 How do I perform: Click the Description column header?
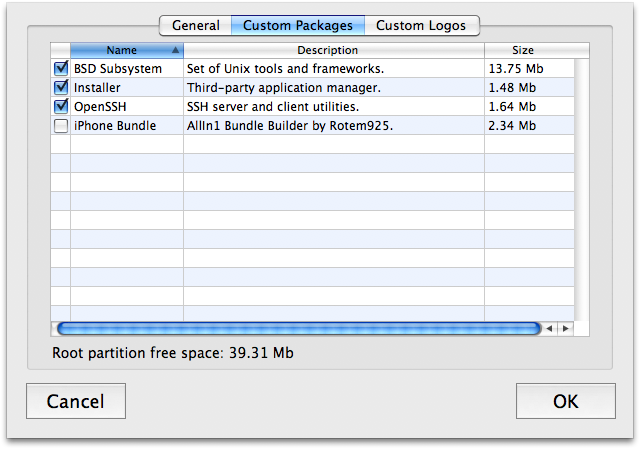click(333, 50)
